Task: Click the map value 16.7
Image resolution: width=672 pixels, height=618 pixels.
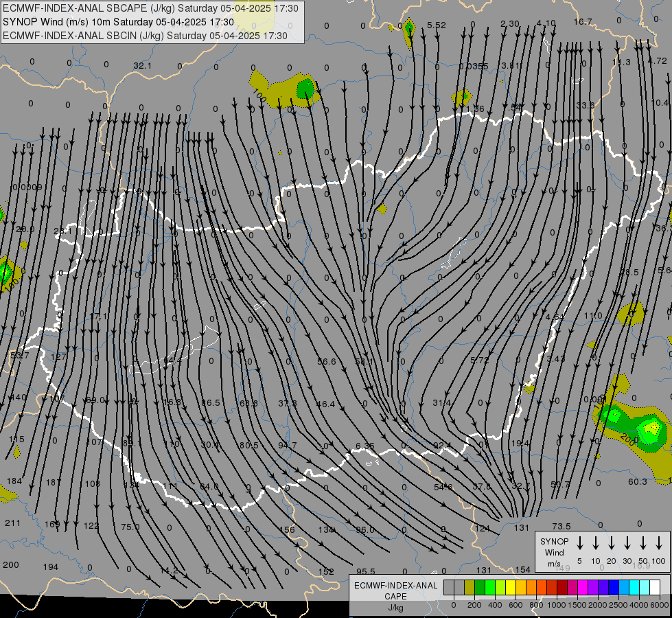Action: [x=583, y=21]
